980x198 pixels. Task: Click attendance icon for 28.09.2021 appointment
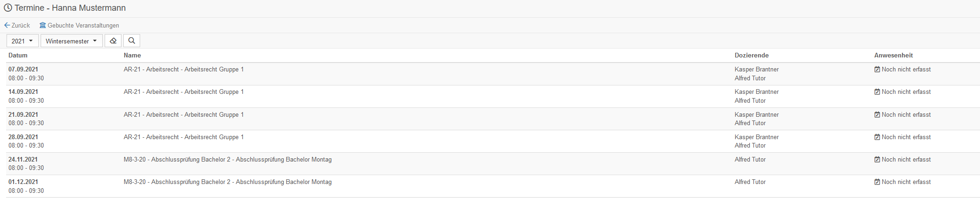pyautogui.click(x=877, y=137)
